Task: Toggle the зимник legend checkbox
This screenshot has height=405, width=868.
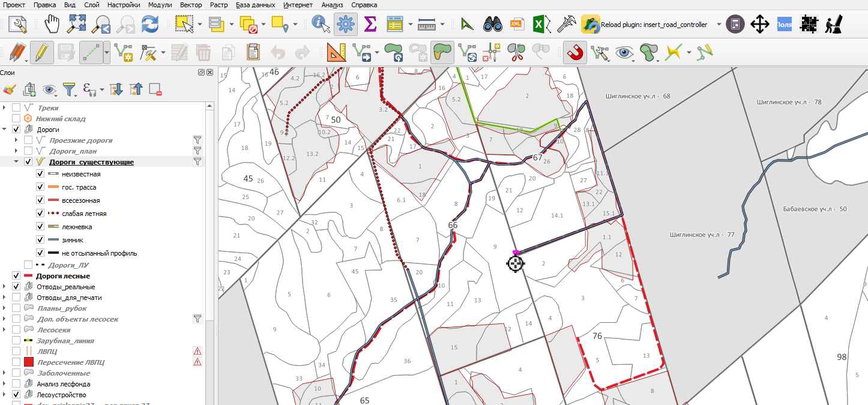Action: 40,240
